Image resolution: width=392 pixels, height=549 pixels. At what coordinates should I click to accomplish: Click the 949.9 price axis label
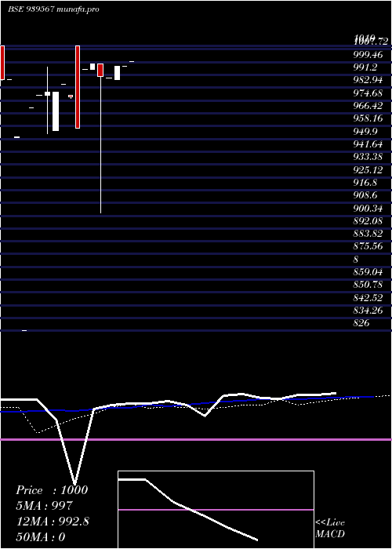pos(365,131)
